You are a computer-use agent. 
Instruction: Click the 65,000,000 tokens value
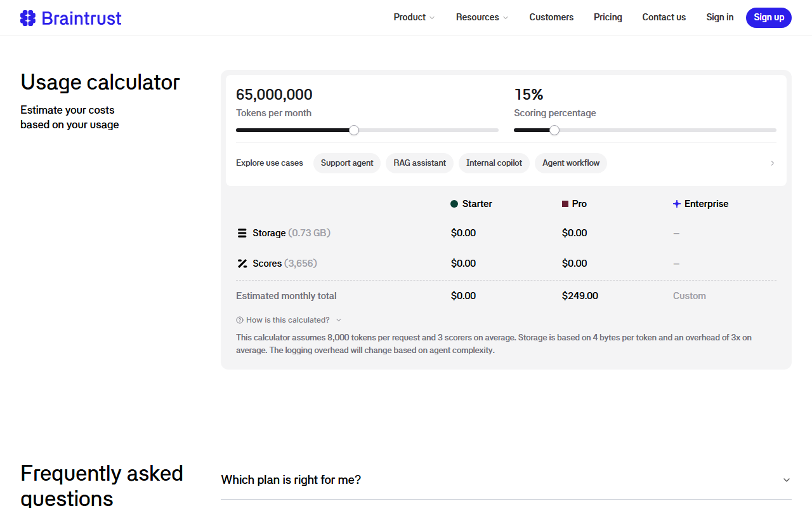coord(274,95)
